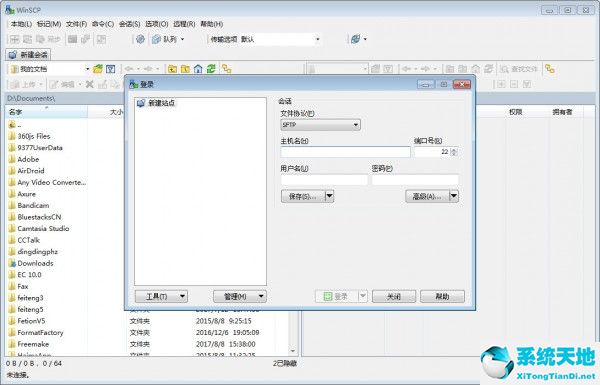Click the 登录 login button
The image size is (600, 385).
(336, 296)
